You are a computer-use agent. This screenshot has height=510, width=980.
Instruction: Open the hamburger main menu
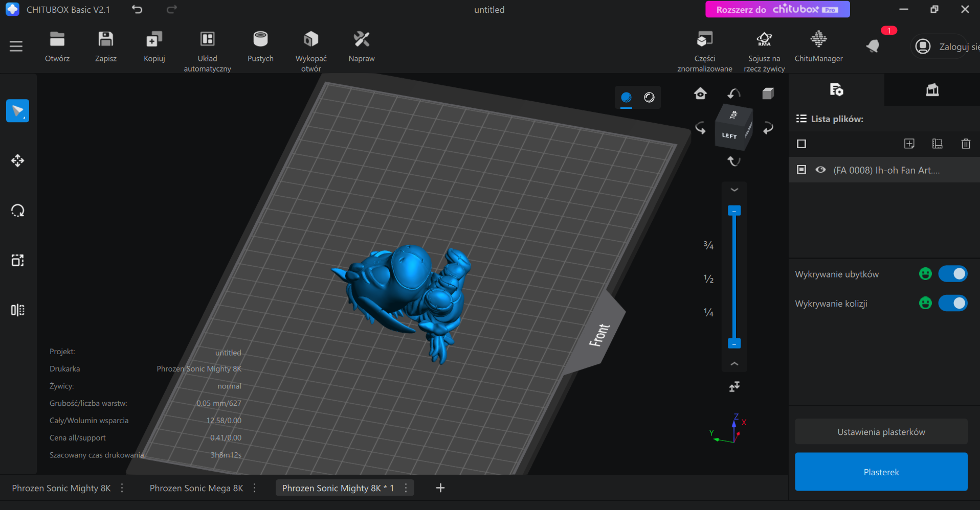click(16, 47)
